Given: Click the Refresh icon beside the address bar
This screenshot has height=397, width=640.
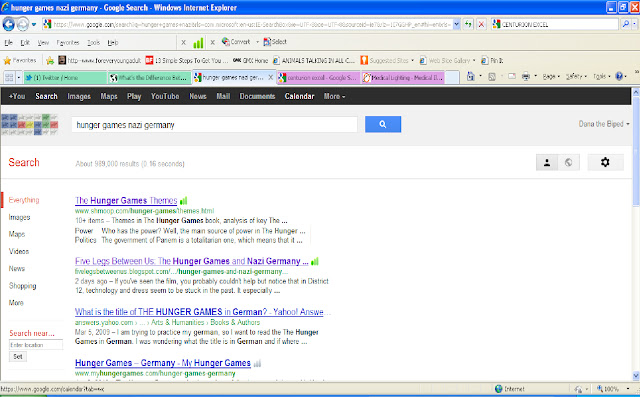Looking at the screenshot, I should 468,24.
